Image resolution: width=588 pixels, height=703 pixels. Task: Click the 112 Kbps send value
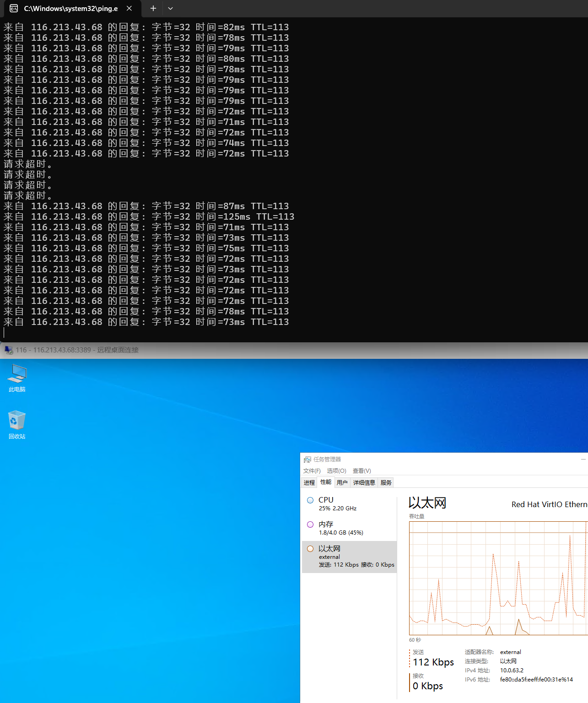coord(433,662)
